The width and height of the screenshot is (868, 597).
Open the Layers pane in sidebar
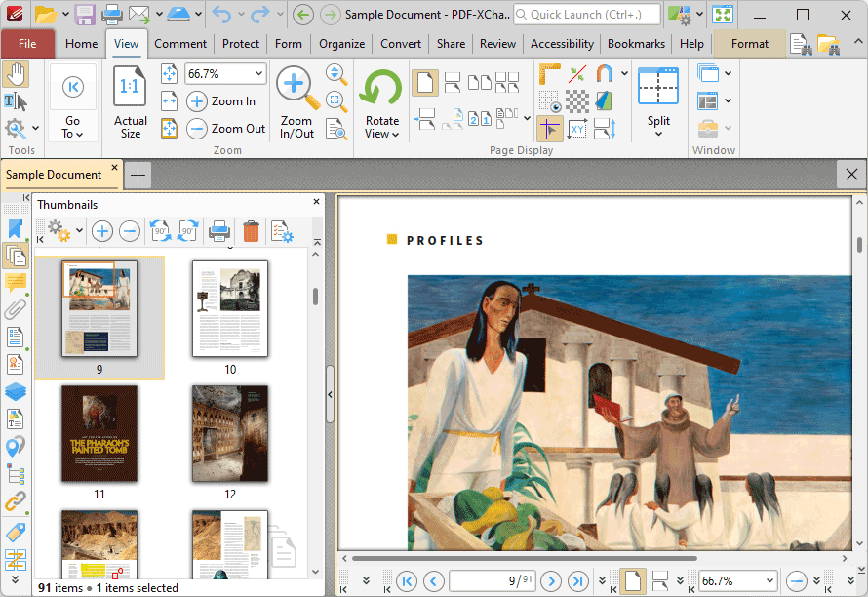[16, 391]
